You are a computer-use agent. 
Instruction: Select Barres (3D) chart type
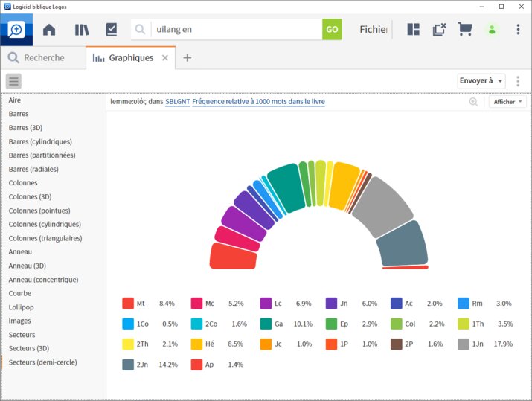click(x=25, y=127)
